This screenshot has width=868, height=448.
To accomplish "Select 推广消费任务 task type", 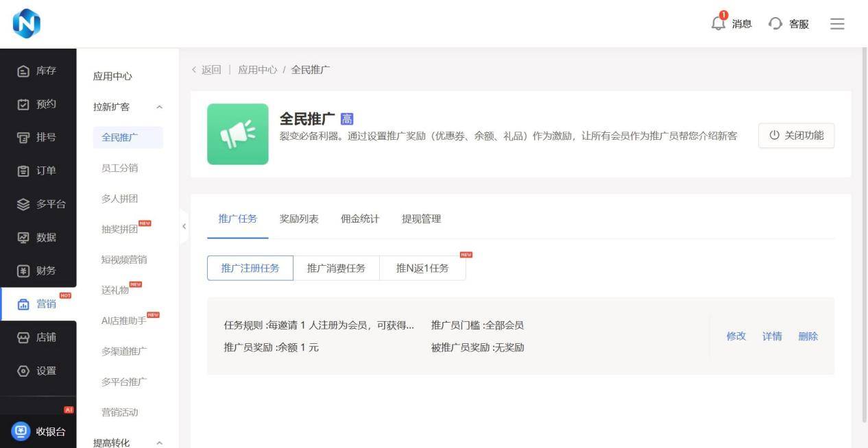I will [x=336, y=268].
